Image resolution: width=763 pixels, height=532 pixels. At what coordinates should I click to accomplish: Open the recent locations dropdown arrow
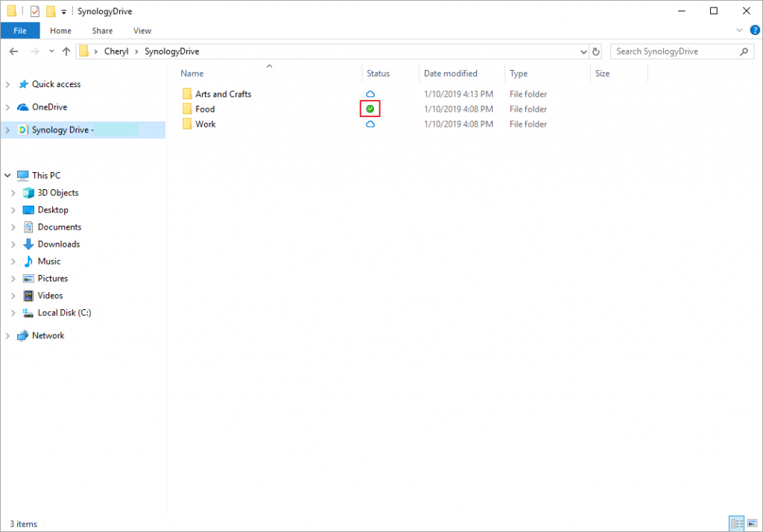[x=51, y=51]
